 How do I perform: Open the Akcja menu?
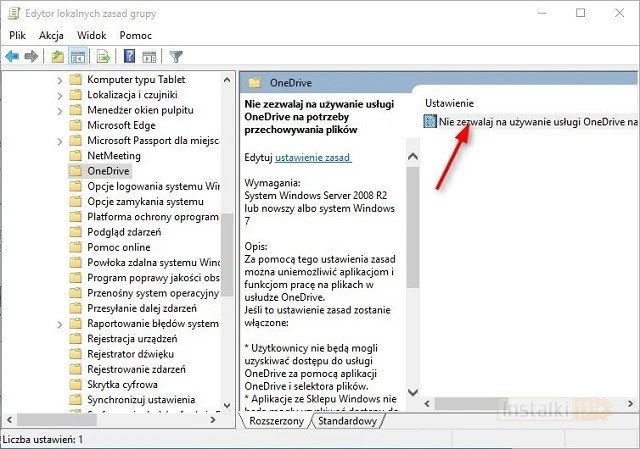pos(51,35)
